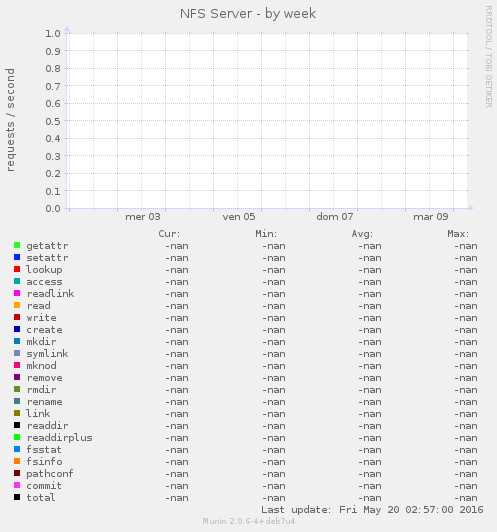
Task: Click the 'readdirplus' legend label
Action: pyautogui.click(x=59, y=438)
